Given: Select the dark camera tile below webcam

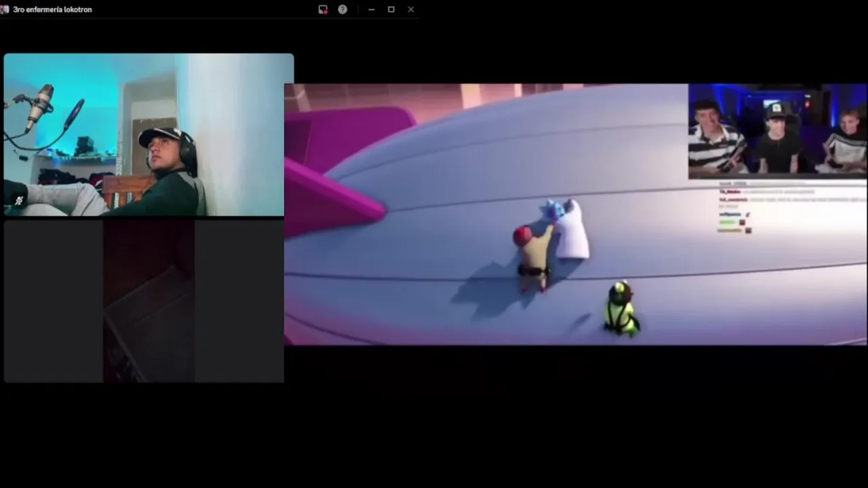Looking at the screenshot, I should click(x=144, y=301).
